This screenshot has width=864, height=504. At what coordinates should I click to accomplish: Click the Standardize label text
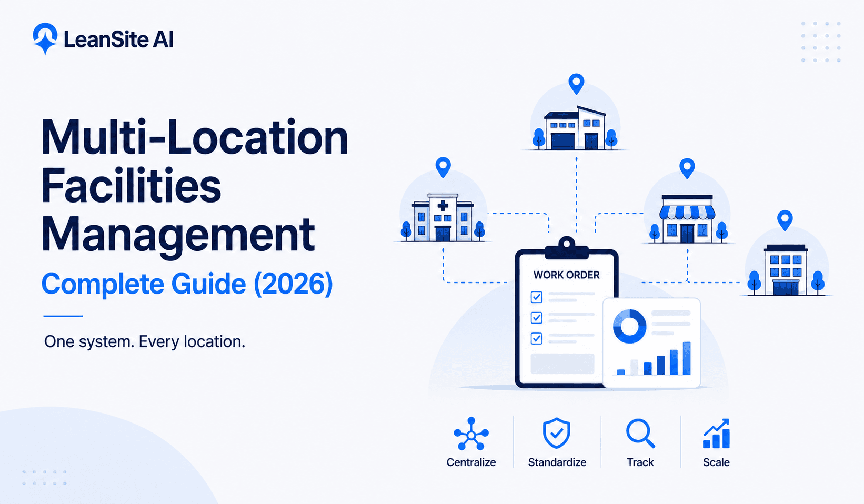click(557, 462)
